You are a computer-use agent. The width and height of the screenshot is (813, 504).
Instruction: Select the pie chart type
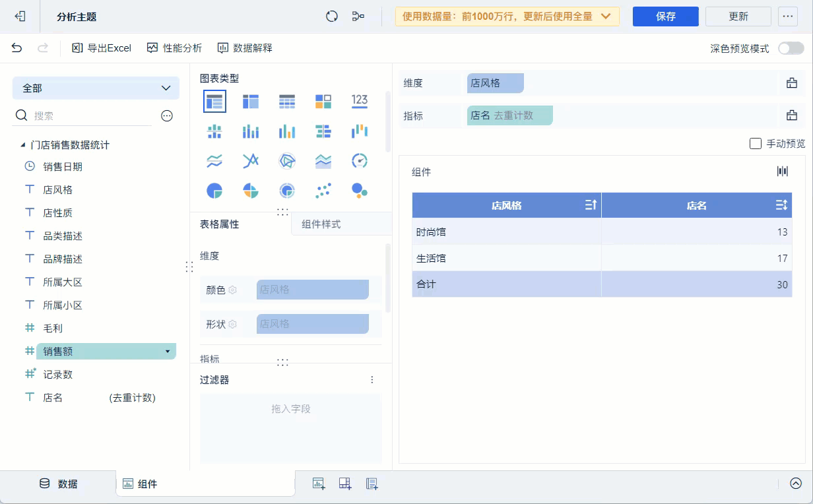pyautogui.click(x=214, y=190)
